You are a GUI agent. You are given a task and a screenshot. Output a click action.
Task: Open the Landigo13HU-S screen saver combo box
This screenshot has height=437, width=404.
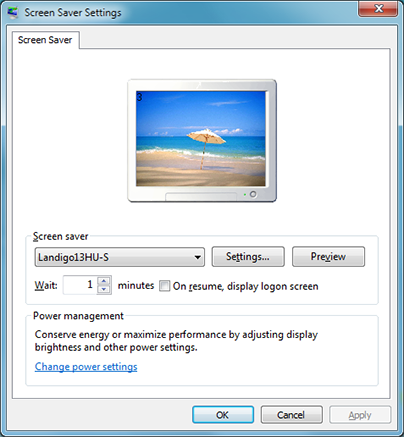[120, 257]
